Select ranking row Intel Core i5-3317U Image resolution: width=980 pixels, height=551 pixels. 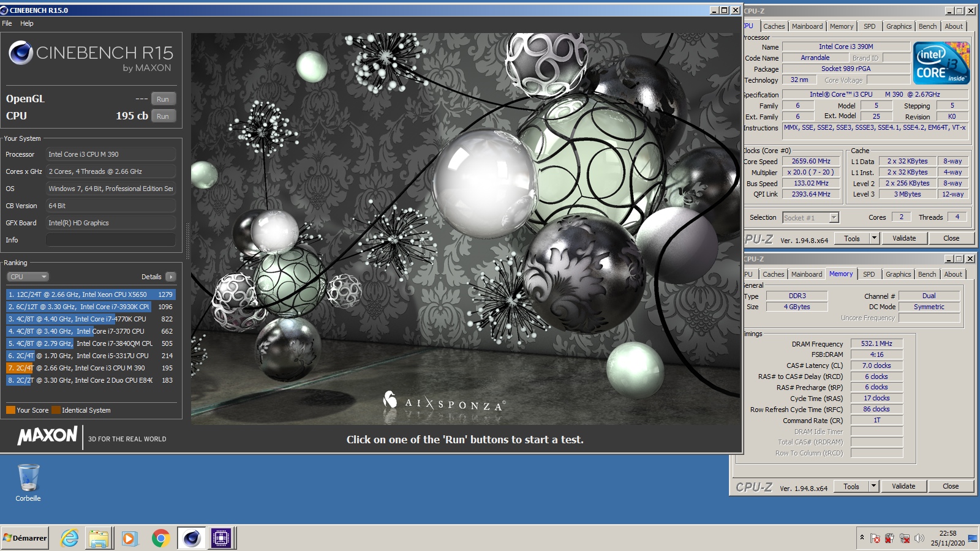pos(91,356)
